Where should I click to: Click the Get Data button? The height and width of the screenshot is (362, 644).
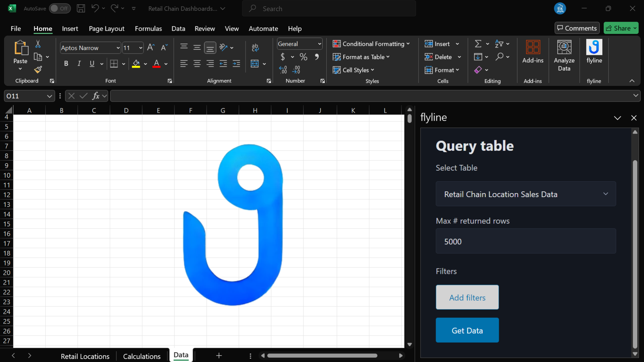coord(467,330)
